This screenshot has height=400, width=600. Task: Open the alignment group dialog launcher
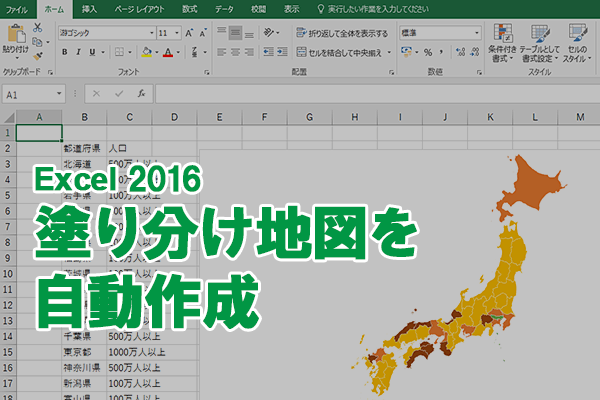pos(391,72)
